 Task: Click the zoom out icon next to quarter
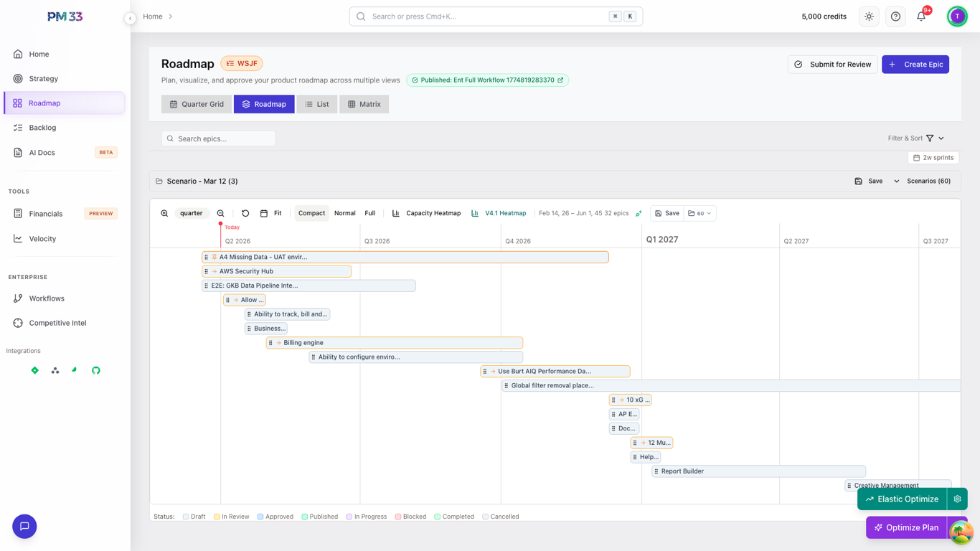click(220, 213)
